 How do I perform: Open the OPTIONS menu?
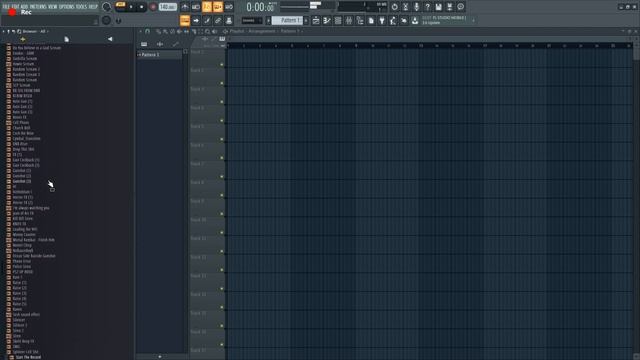tap(67, 7)
